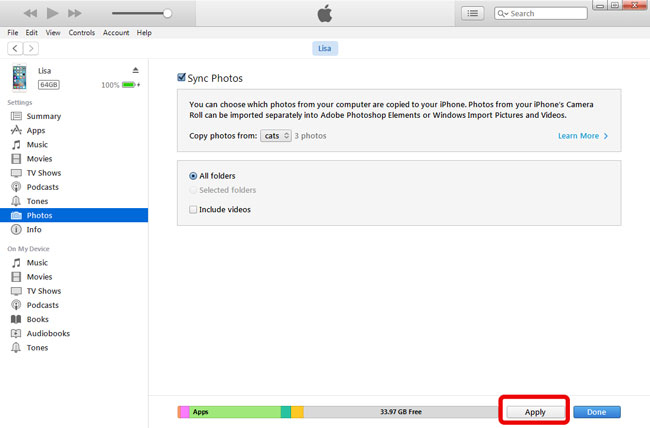Image resolution: width=650 pixels, height=428 pixels.
Task: Open the Edit menu
Action: coord(32,32)
